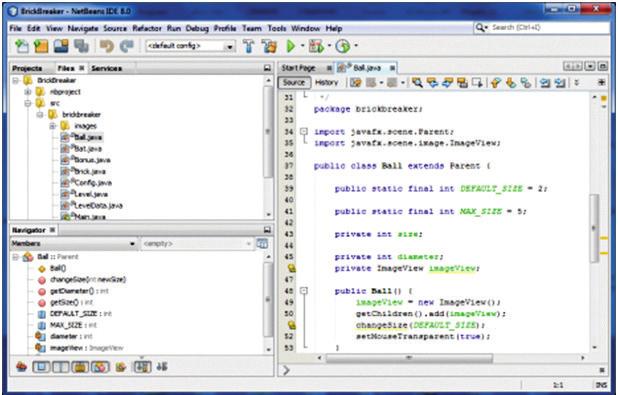Toggle show static members filter button

(x=61, y=367)
